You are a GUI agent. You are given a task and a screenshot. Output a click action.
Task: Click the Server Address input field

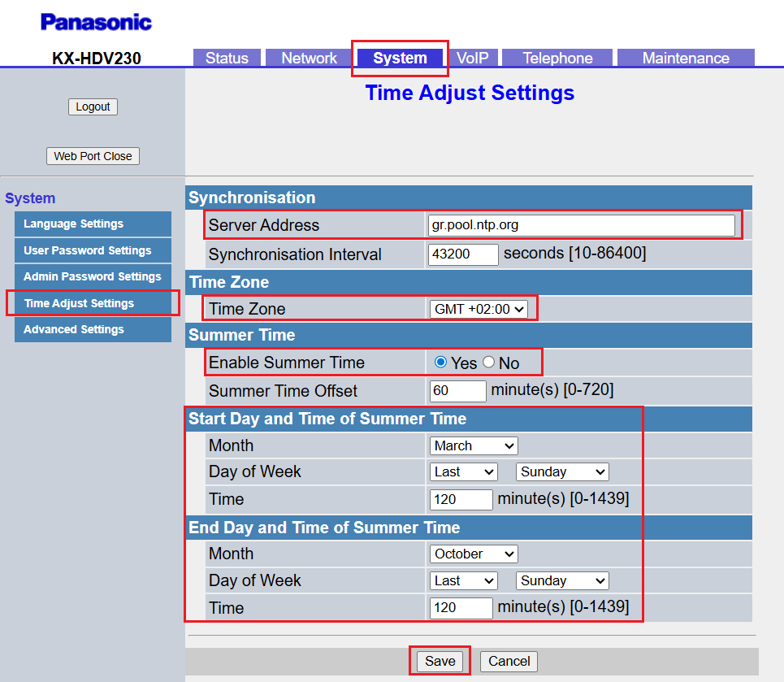point(581,225)
